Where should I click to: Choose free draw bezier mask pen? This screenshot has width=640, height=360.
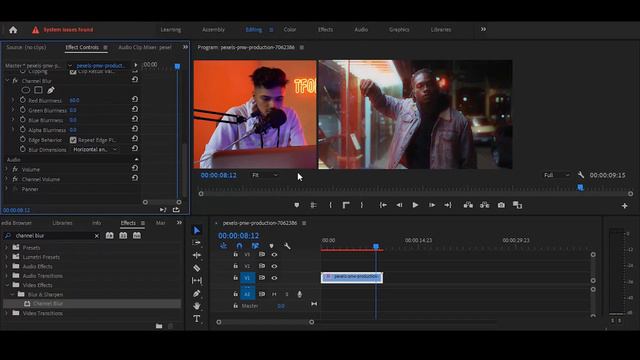point(51,90)
